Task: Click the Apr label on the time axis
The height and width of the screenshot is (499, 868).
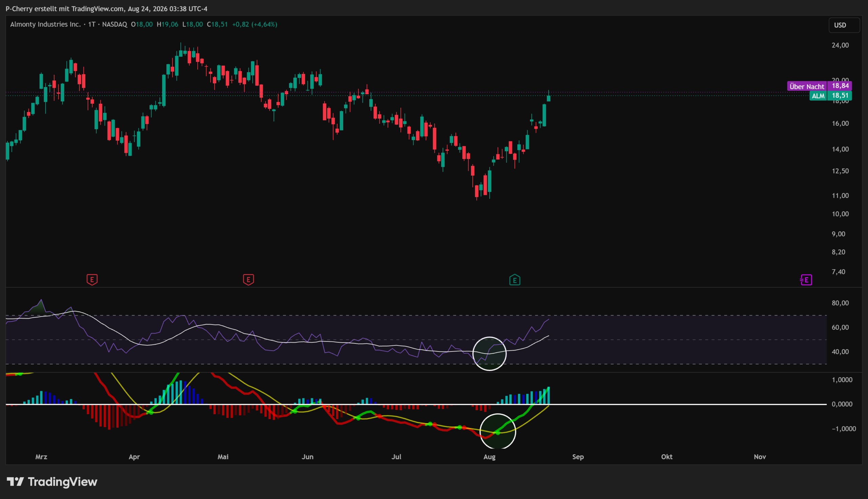Action: point(134,457)
